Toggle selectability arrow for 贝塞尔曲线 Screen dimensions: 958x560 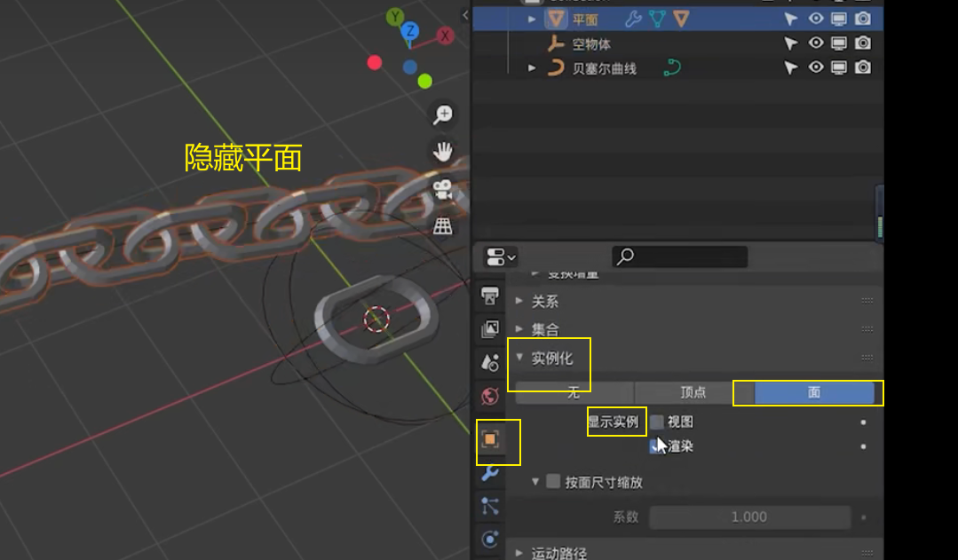pyautogui.click(x=790, y=67)
